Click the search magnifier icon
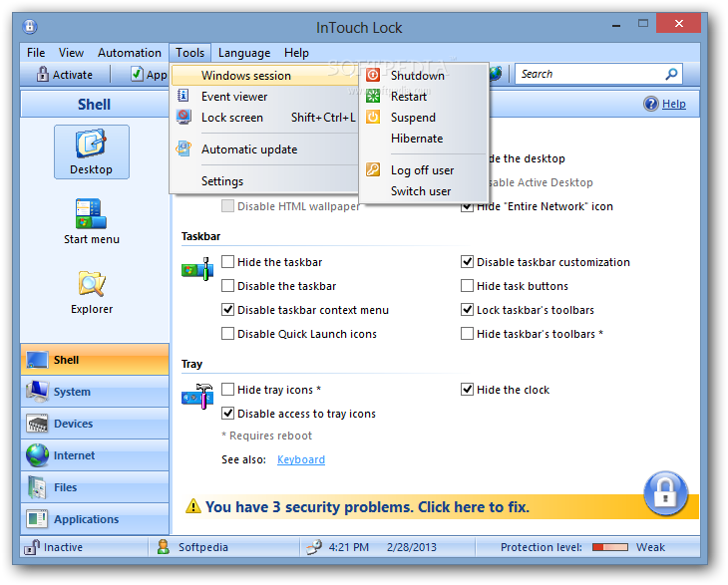Viewport: 728px width, 585px height. 671,74
